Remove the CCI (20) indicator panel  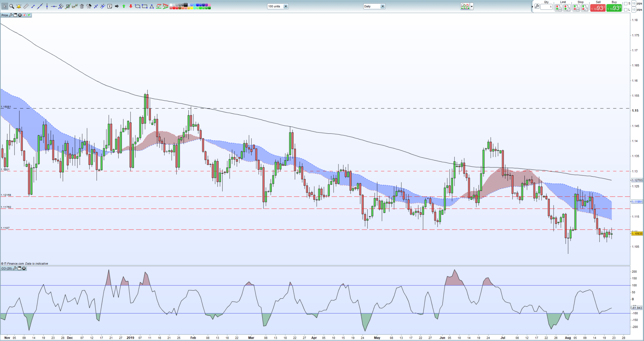pyautogui.click(x=24, y=268)
